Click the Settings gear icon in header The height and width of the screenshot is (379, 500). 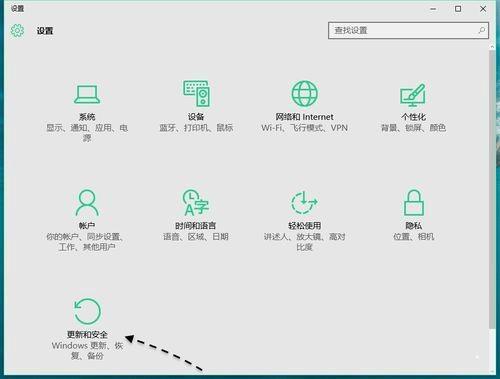point(17,31)
